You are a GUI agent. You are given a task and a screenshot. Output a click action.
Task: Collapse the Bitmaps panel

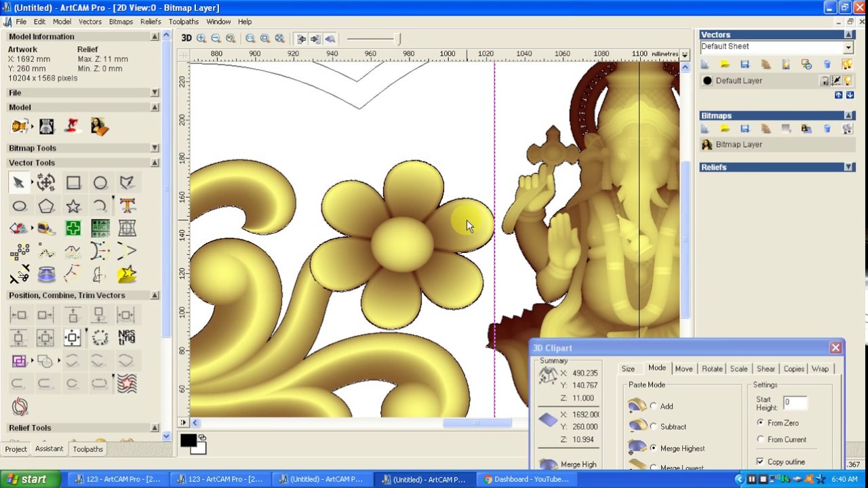[848, 116]
